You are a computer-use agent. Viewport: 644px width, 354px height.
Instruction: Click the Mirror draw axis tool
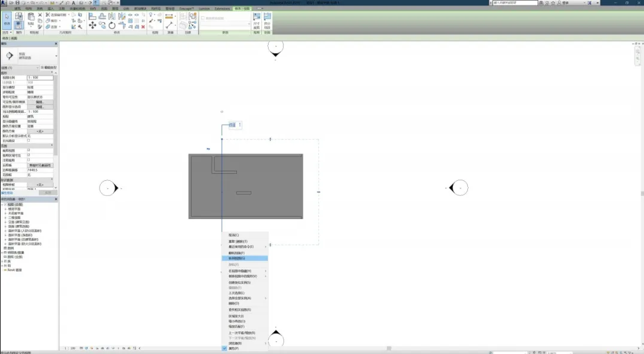(122, 16)
